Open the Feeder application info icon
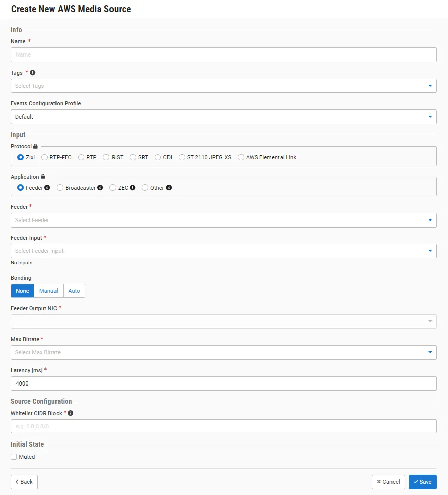Image resolution: width=448 pixels, height=495 pixels. (x=47, y=188)
